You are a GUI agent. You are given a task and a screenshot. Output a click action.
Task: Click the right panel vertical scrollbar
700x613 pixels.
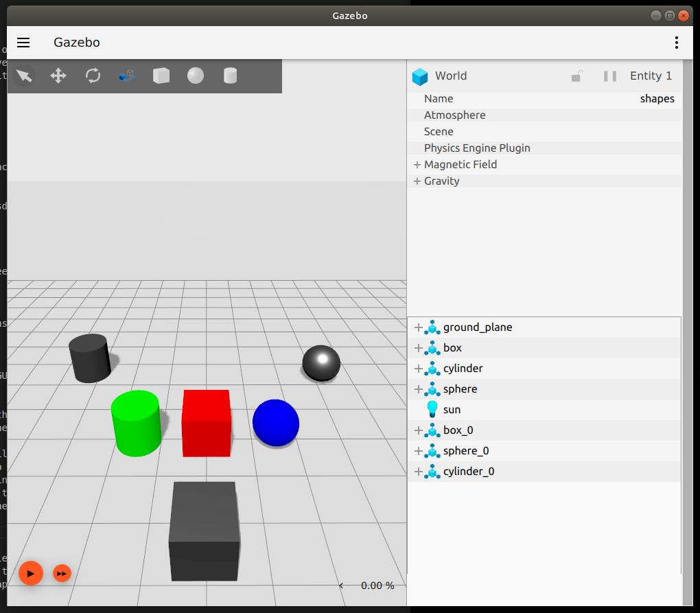[688, 333]
